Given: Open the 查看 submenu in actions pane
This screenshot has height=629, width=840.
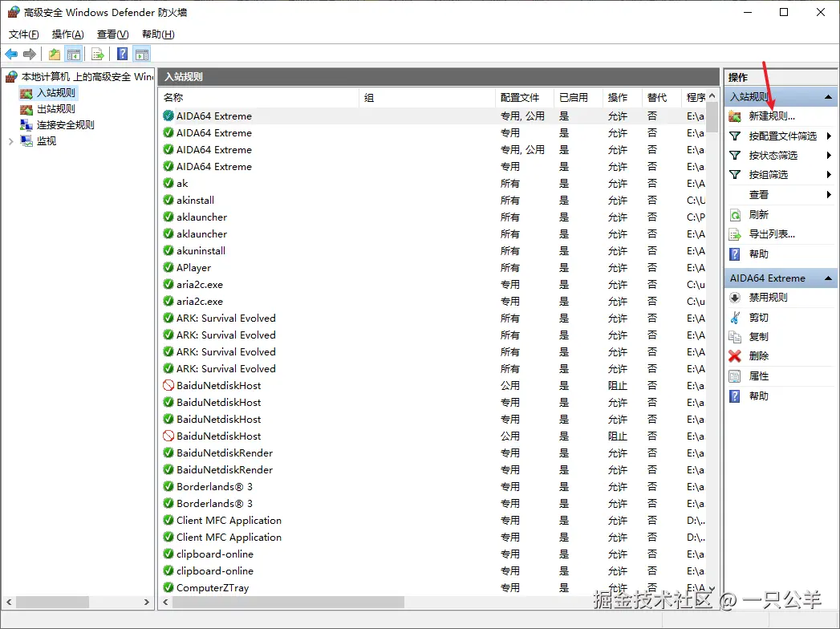Looking at the screenshot, I should pyautogui.click(x=759, y=194).
